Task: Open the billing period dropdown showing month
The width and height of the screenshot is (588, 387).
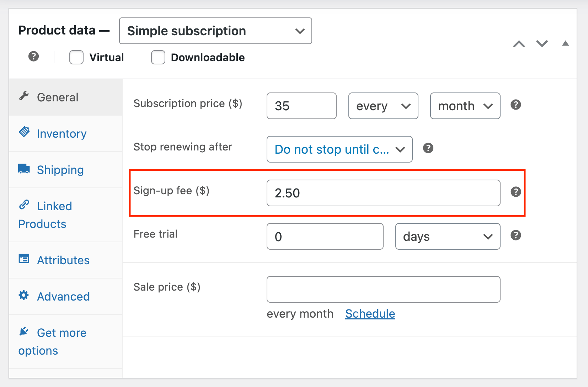Action: tap(465, 106)
